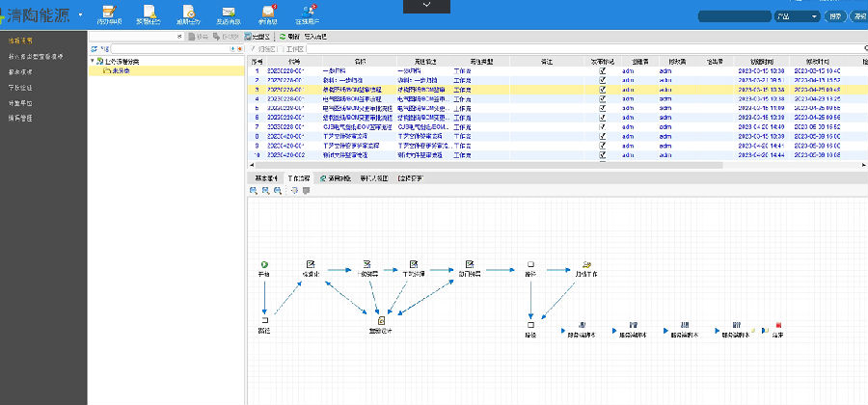Click the clock task document icon in toolbar
Viewport: 868px width, 405px height.
click(x=189, y=13)
